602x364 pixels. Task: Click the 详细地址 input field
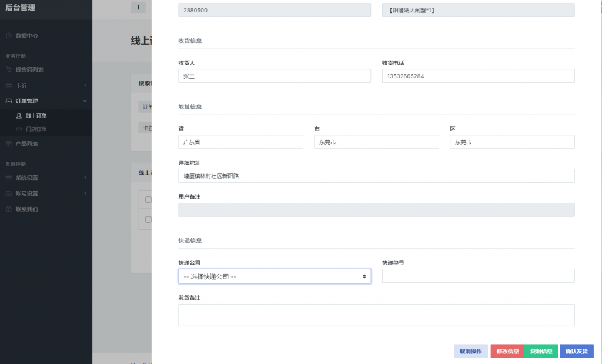376,176
